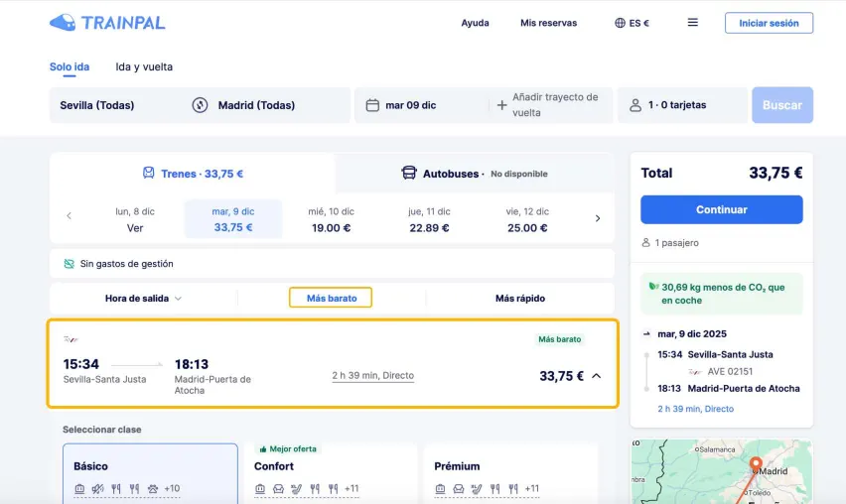
Task: Open the Madrid route map thumbnail
Action: tap(721, 471)
